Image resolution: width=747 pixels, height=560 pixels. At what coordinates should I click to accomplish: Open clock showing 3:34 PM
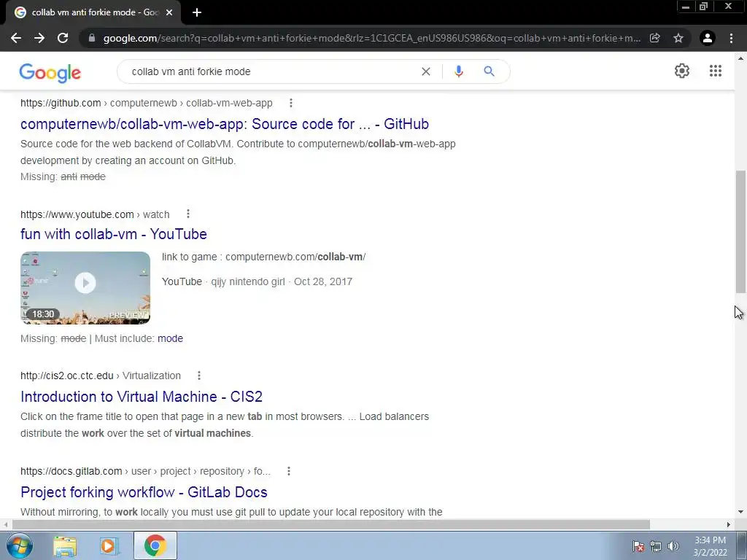pyautogui.click(x=710, y=546)
